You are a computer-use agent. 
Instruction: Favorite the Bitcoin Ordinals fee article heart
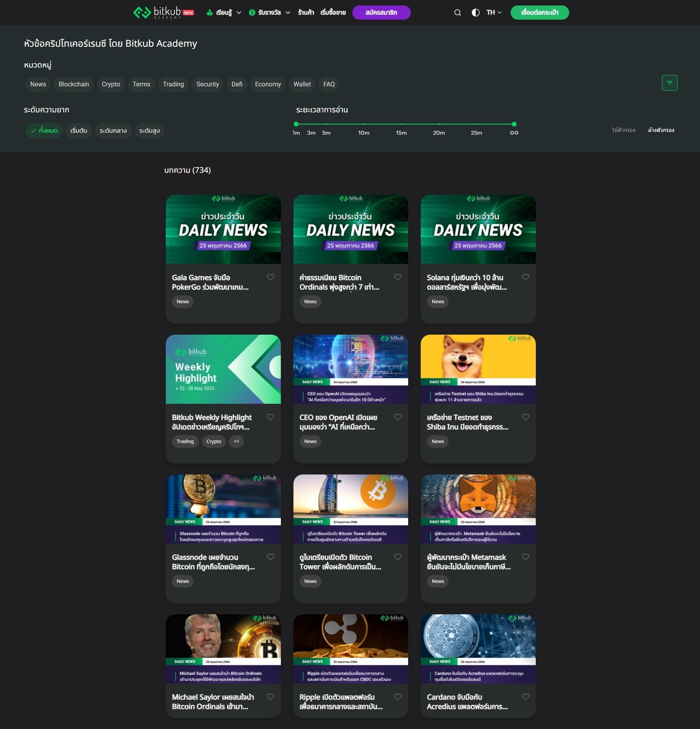[x=398, y=277]
